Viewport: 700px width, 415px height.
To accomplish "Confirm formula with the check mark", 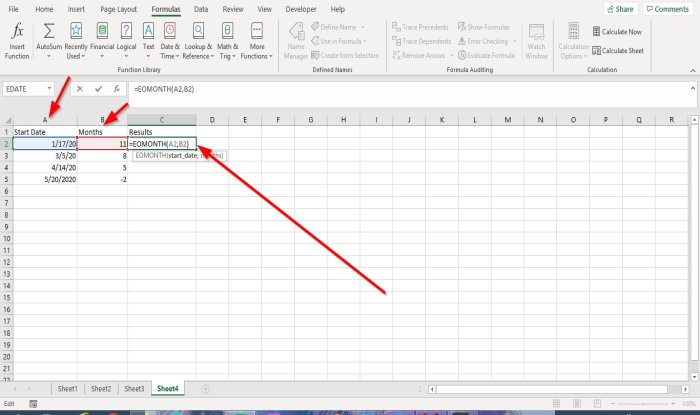I will (x=98, y=89).
